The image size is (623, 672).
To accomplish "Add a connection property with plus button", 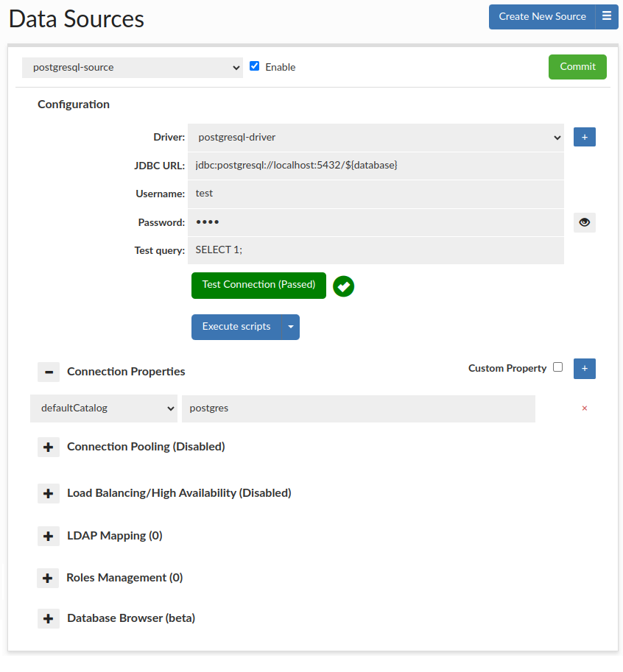I will click(x=584, y=368).
